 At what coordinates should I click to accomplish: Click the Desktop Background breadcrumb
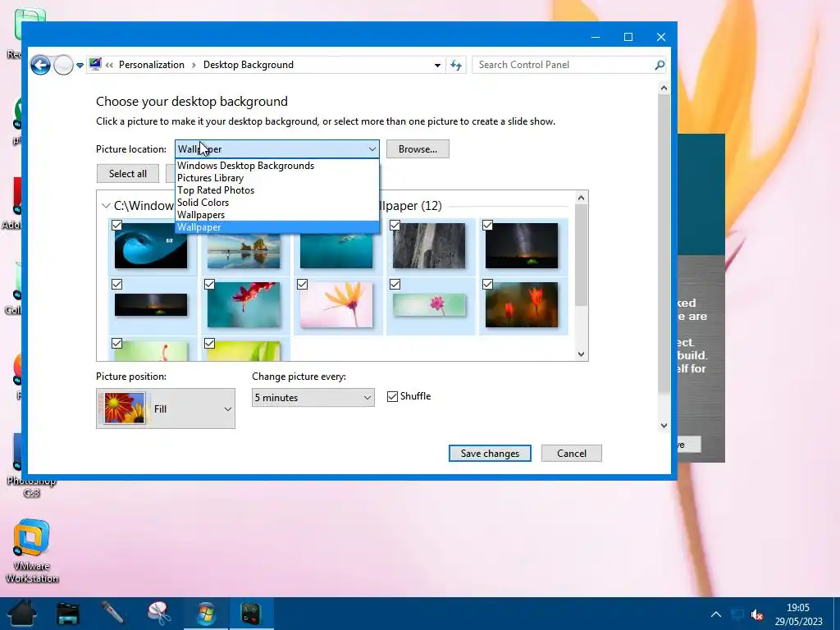point(248,65)
